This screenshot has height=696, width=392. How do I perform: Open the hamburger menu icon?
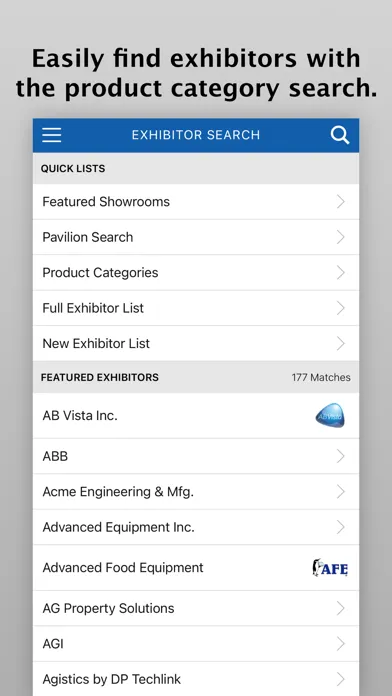(x=51, y=135)
